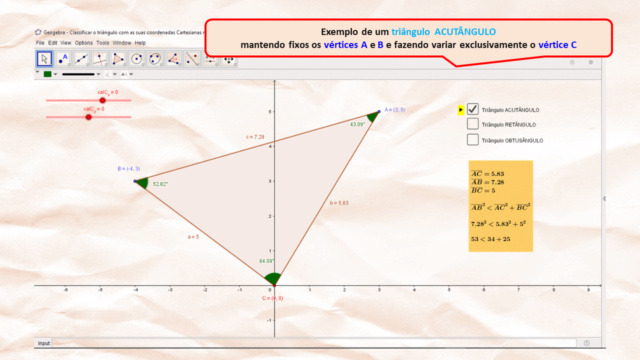Open the Options menu
This screenshot has height=360, width=640.
84,43
